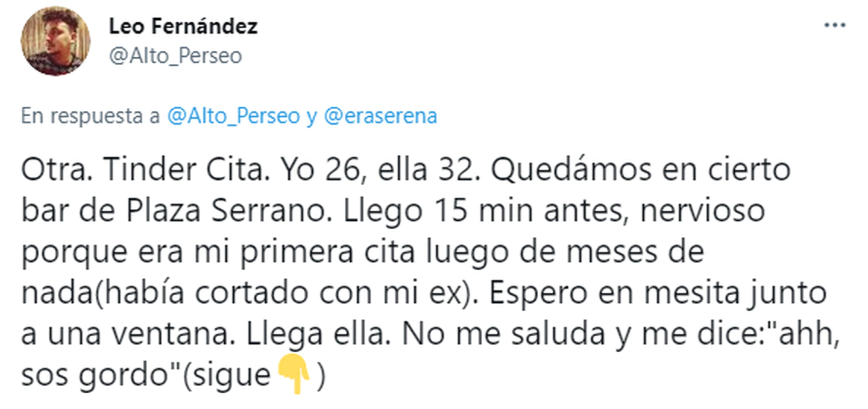
Task: Click the "En respuesta a" label
Action: pyautogui.click(x=91, y=116)
